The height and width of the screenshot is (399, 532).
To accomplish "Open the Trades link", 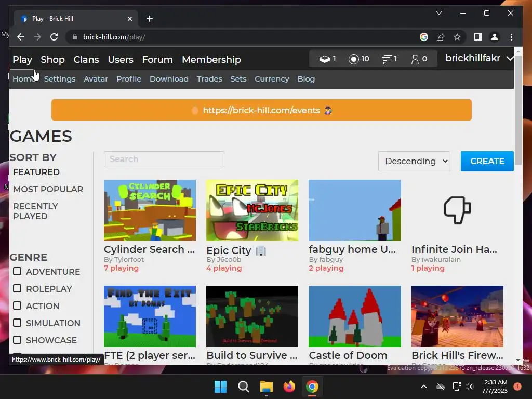I will (209, 79).
